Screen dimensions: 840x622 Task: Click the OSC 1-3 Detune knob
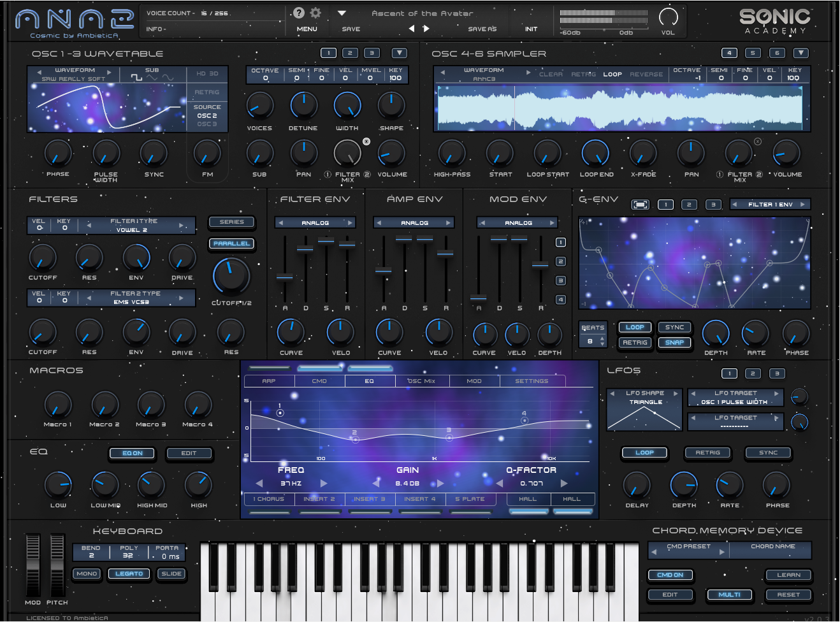click(x=303, y=105)
